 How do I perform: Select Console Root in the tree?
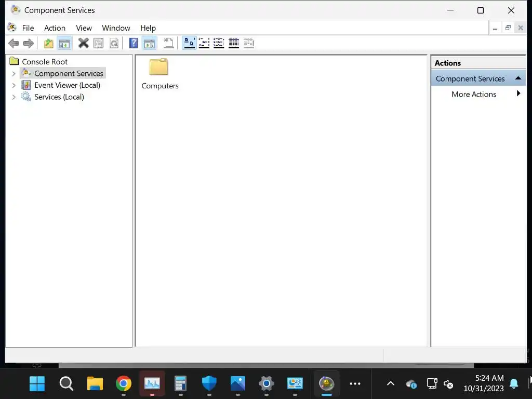click(45, 61)
